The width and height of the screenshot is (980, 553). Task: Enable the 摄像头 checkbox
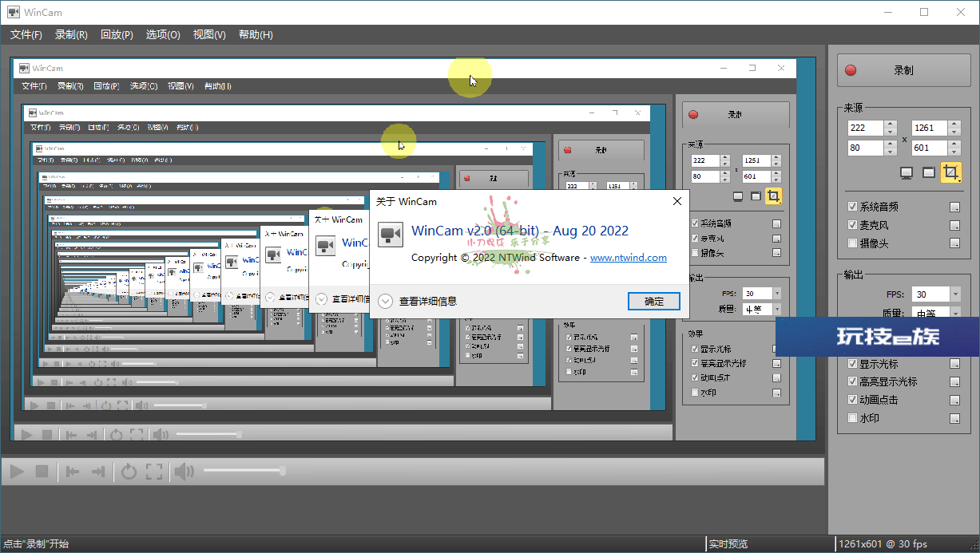852,243
